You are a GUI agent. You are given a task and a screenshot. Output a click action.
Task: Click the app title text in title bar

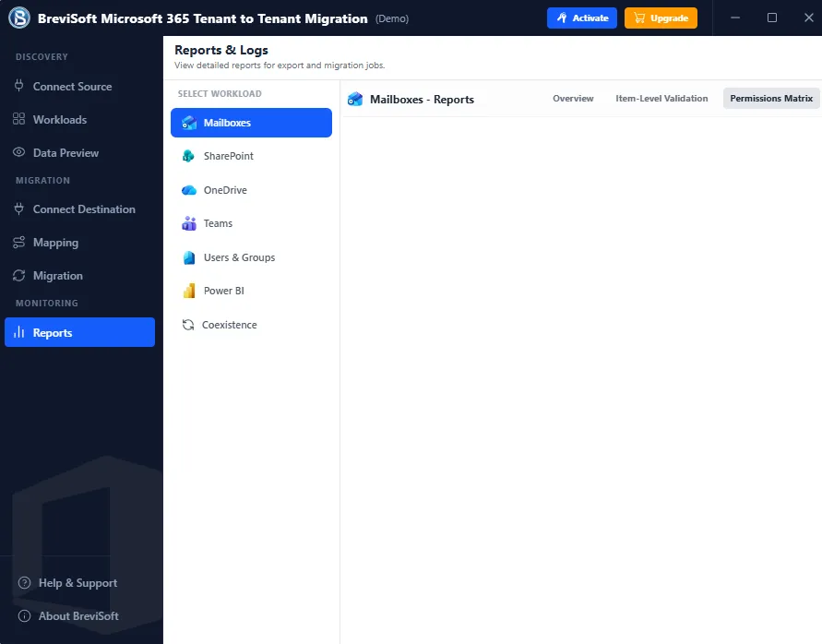203,18
